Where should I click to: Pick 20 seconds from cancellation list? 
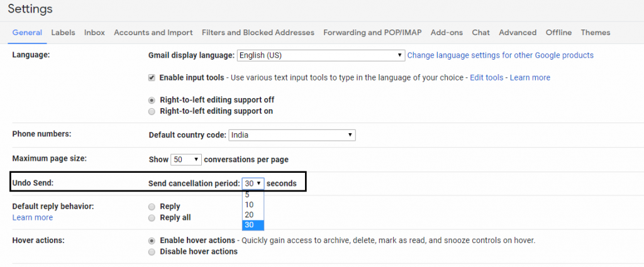(x=253, y=215)
